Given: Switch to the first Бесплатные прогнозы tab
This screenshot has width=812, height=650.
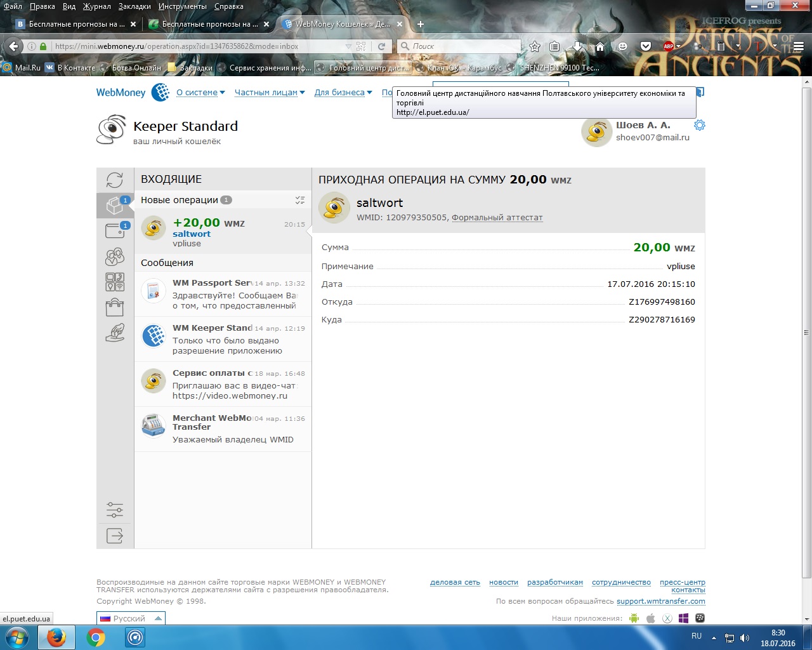Looking at the screenshot, I should (76, 24).
